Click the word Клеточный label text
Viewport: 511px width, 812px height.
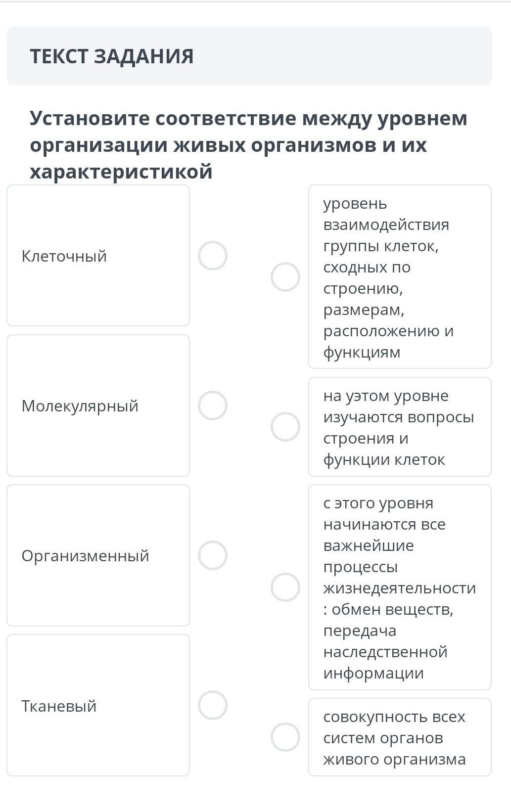pyautogui.click(x=64, y=256)
